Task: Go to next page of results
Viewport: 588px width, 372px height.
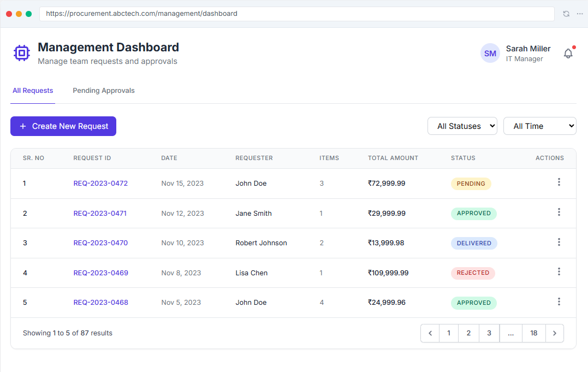Action: 555,333
